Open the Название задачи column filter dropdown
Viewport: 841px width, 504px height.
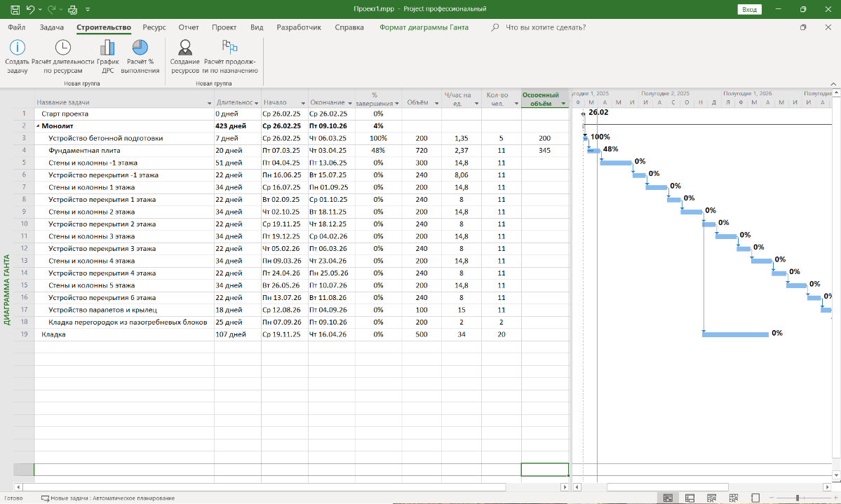[208, 103]
